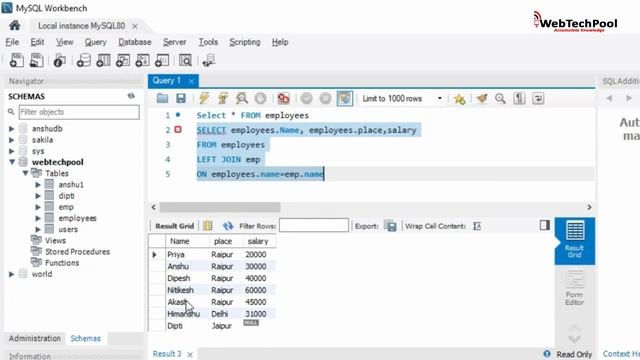Create a new view icon
The image size is (640, 360).
pos(123,60)
